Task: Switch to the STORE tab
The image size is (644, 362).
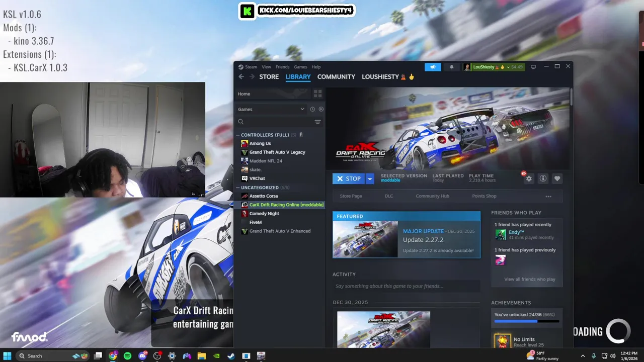Action: click(269, 76)
